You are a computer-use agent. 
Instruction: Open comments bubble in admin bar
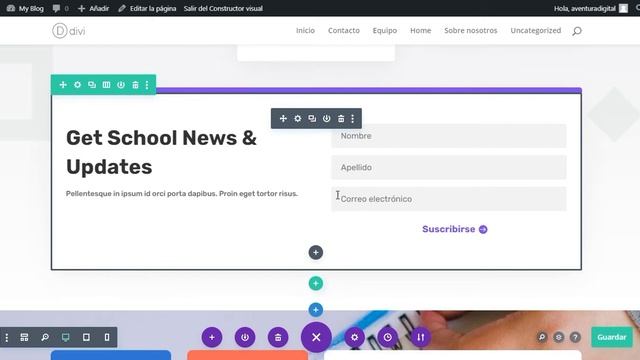(x=60, y=8)
